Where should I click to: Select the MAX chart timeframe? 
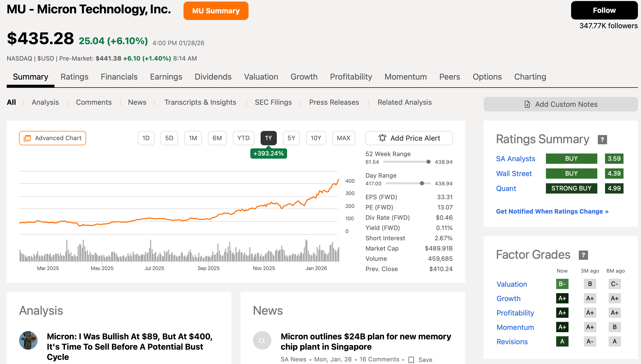[x=343, y=138]
